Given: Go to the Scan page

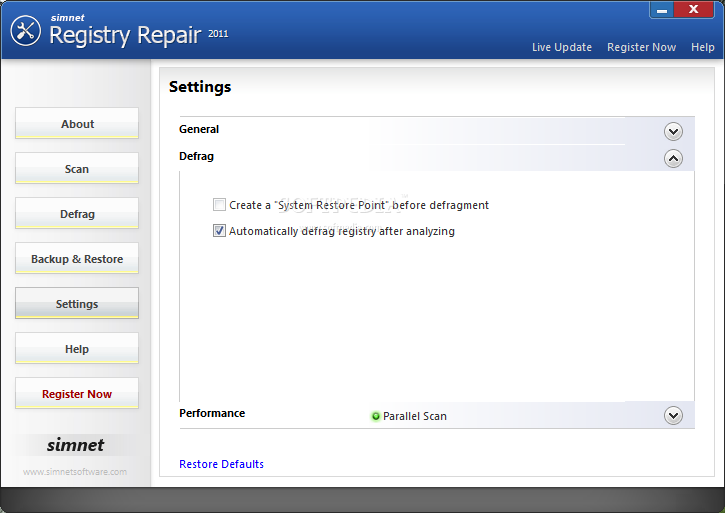Looking at the screenshot, I should tap(77, 168).
